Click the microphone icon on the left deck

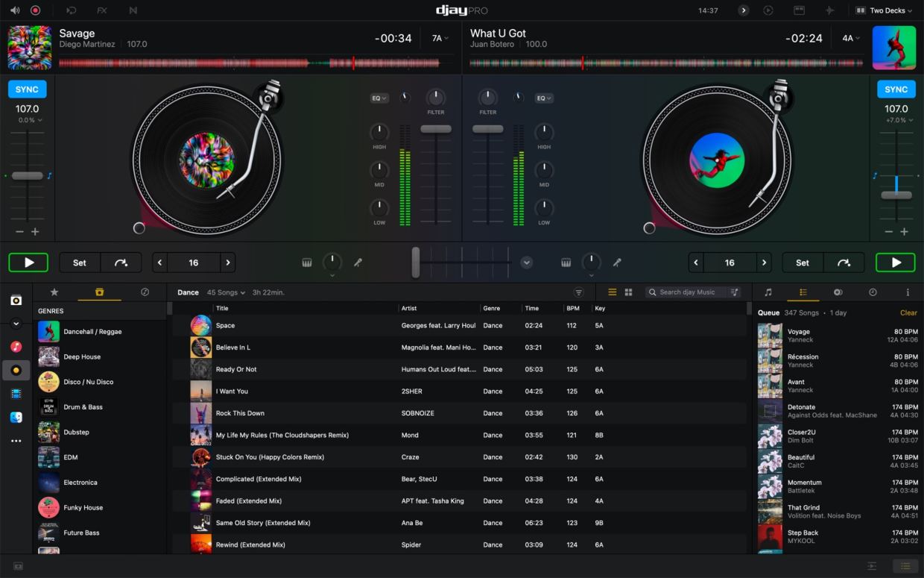pyautogui.click(x=358, y=263)
